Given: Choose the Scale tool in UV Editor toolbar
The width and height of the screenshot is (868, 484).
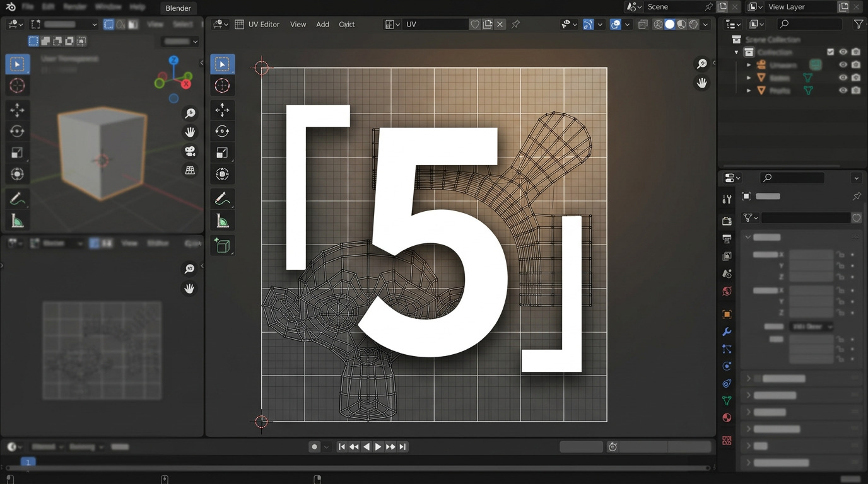Looking at the screenshot, I should [x=222, y=153].
